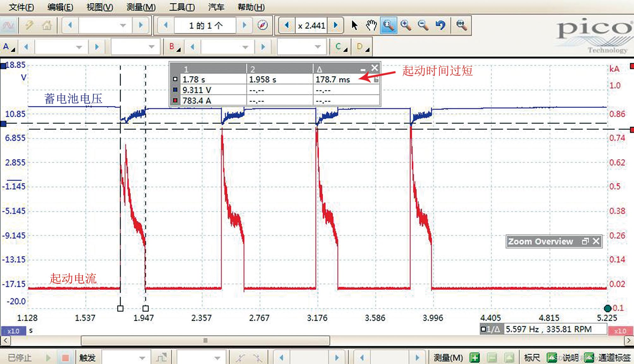This screenshot has height=364, width=634.
Task: Click the zoom out magnifier icon
Action: 423,25
